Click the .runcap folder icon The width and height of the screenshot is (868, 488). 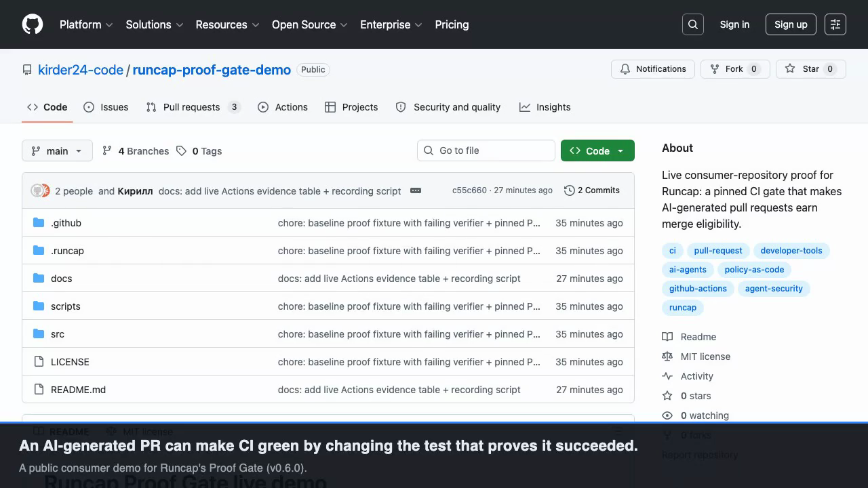pyautogui.click(x=39, y=251)
